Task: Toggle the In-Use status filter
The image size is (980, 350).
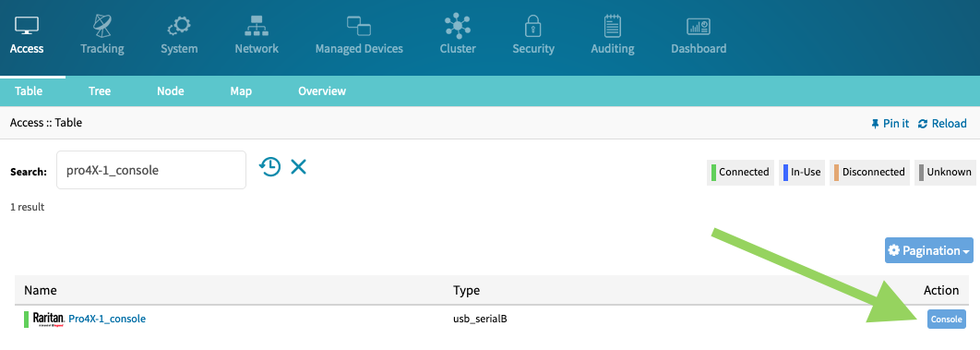Action: pyautogui.click(x=802, y=172)
